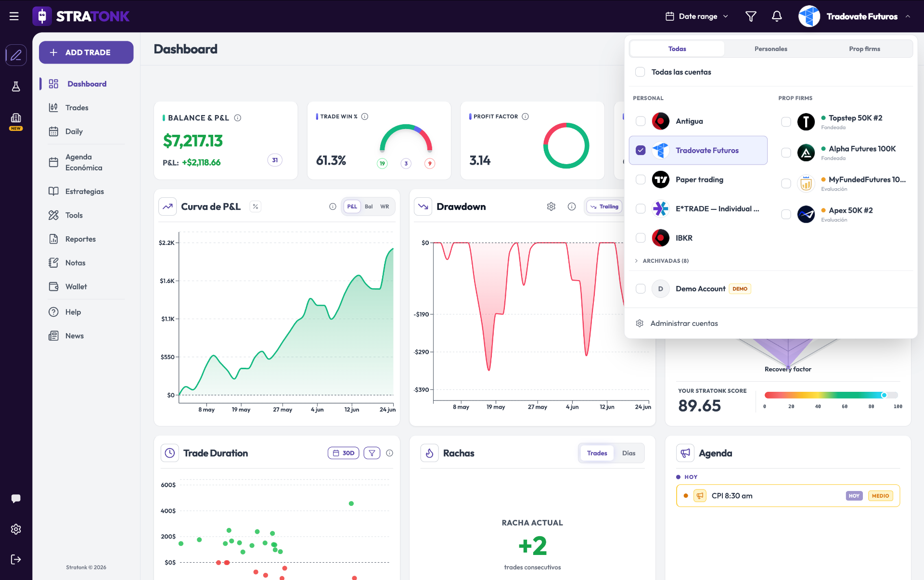The image size is (924, 580).
Task: Open the Date range dropdown
Action: tap(697, 16)
